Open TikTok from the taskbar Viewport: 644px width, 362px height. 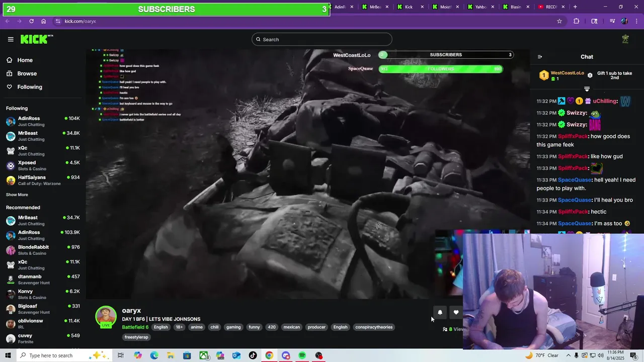tap(253, 355)
